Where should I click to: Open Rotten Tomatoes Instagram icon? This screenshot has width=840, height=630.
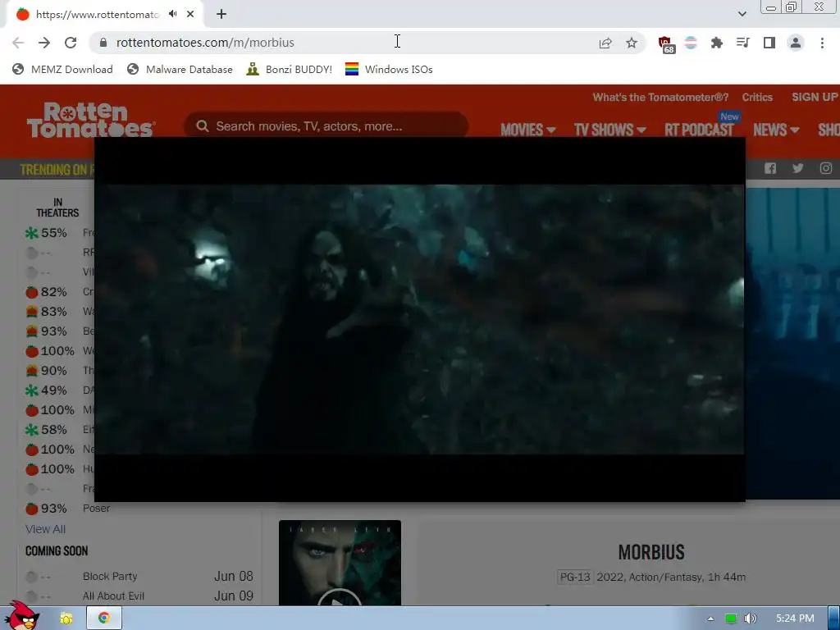pos(825,168)
